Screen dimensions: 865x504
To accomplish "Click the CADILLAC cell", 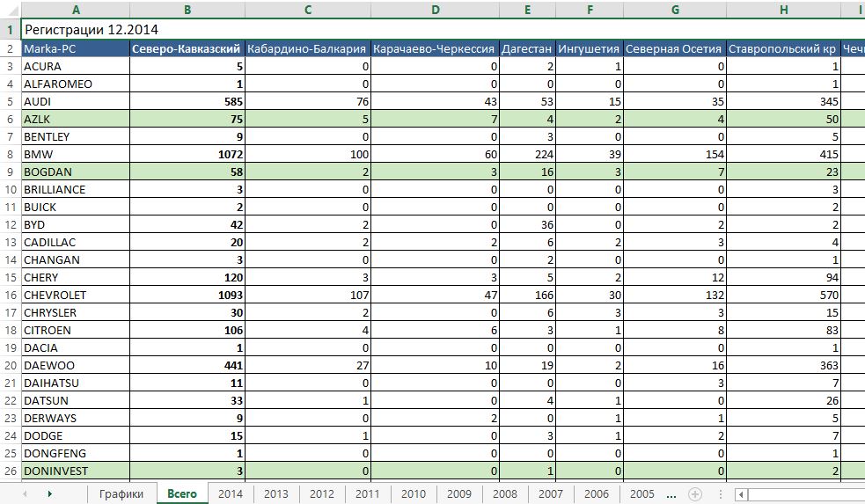I will (x=76, y=242).
